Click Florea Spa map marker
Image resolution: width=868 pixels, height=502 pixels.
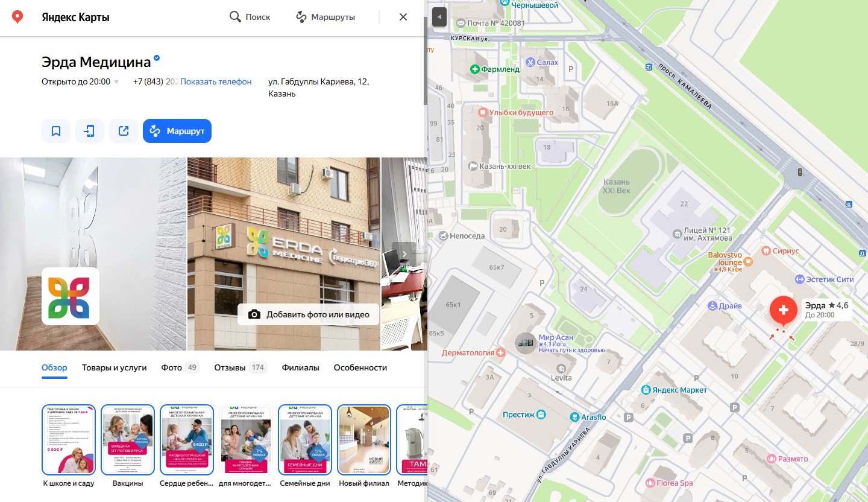click(x=650, y=483)
